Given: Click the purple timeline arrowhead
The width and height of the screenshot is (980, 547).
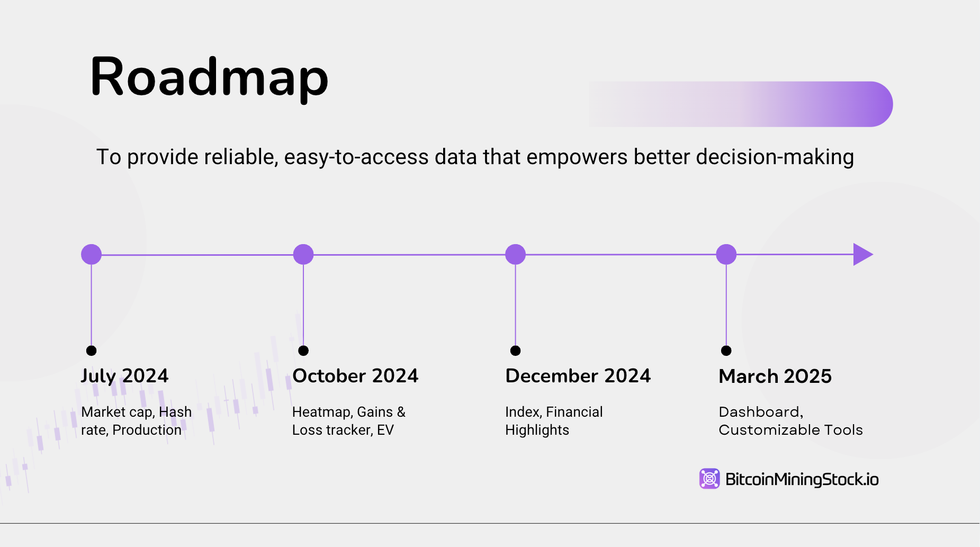Looking at the screenshot, I should click(x=862, y=255).
